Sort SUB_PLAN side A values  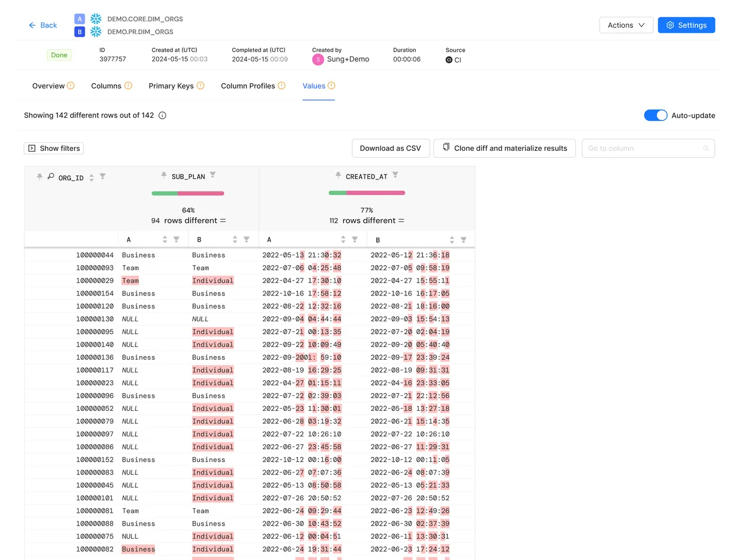tap(165, 239)
